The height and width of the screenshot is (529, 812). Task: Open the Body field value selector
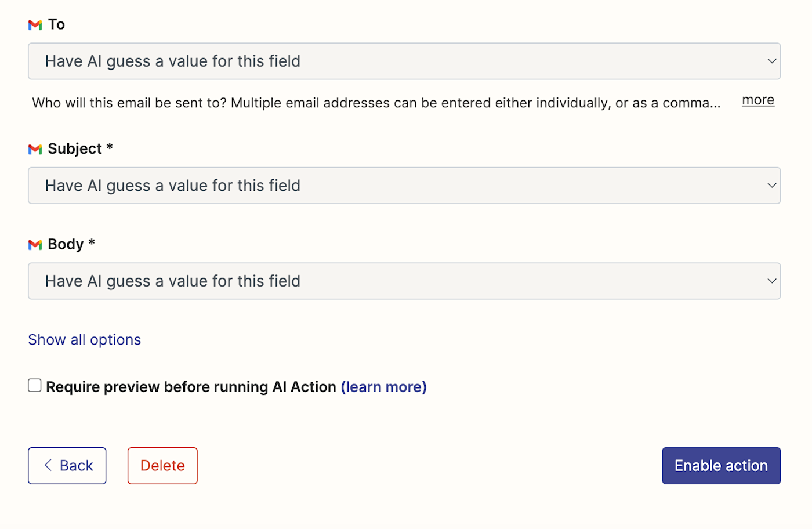[x=404, y=281]
